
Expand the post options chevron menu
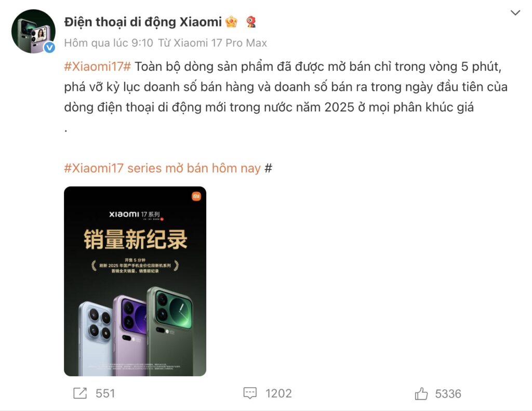[515, 13]
